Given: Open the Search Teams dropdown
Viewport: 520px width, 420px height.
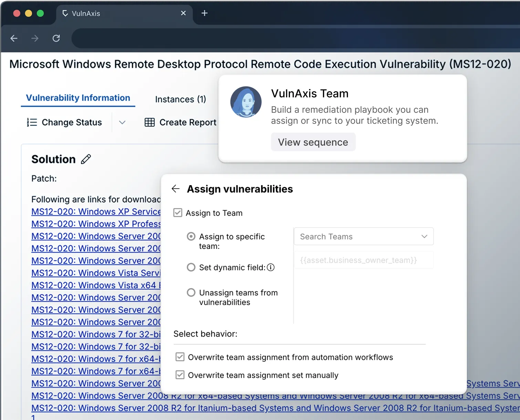Looking at the screenshot, I should click(x=364, y=237).
